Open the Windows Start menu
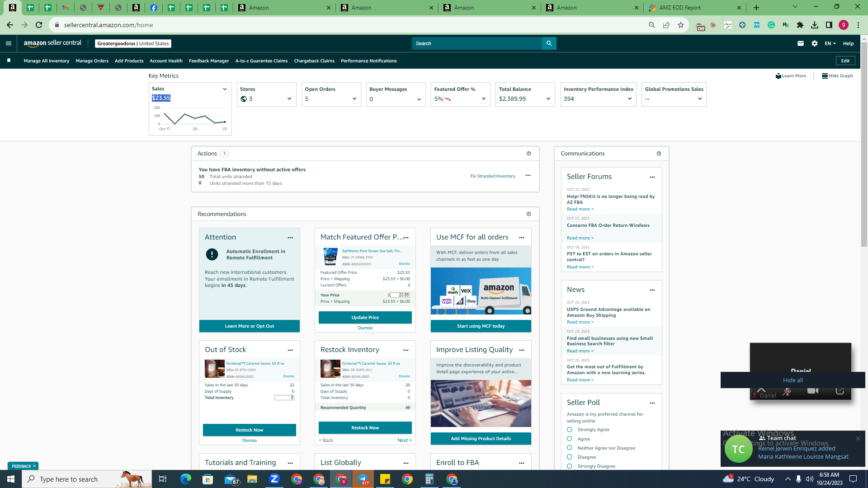Screen dimensions: 868x488 point(11,479)
